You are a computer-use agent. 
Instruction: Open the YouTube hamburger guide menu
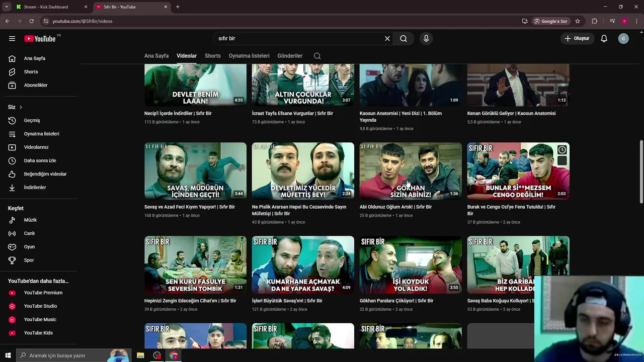[12, 39]
